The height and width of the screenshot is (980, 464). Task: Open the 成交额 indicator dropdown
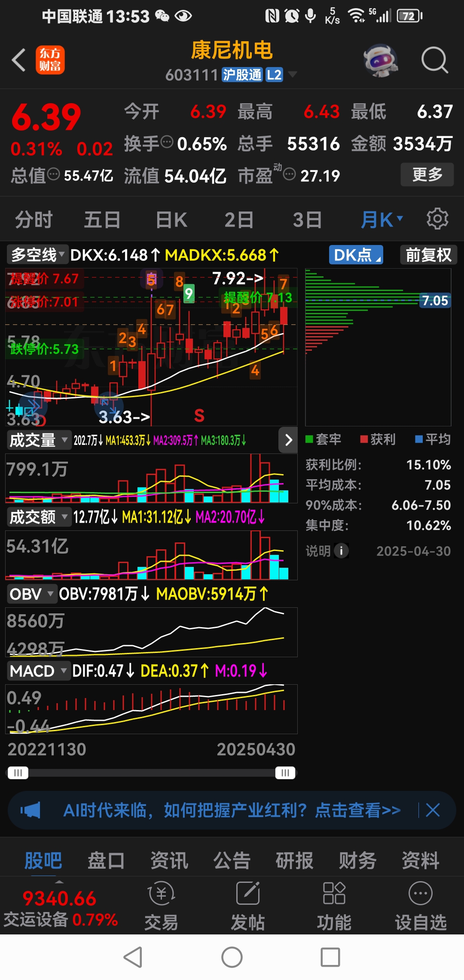point(39,517)
